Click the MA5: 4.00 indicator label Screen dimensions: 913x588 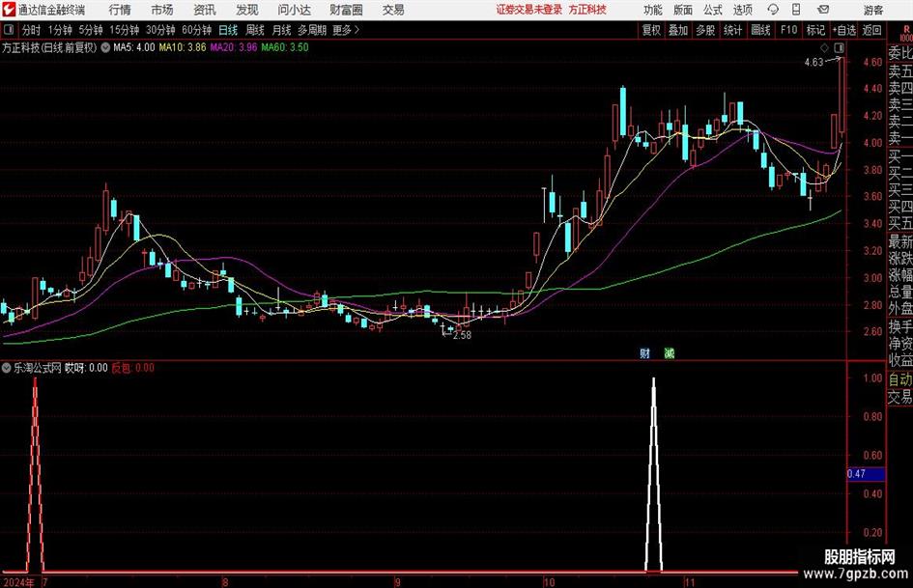pos(134,47)
